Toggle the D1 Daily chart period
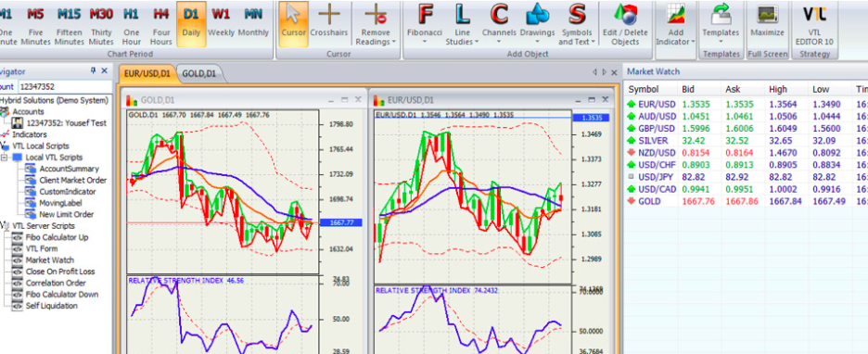The width and height of the screenshot is (868, 354). pos(192,24)
